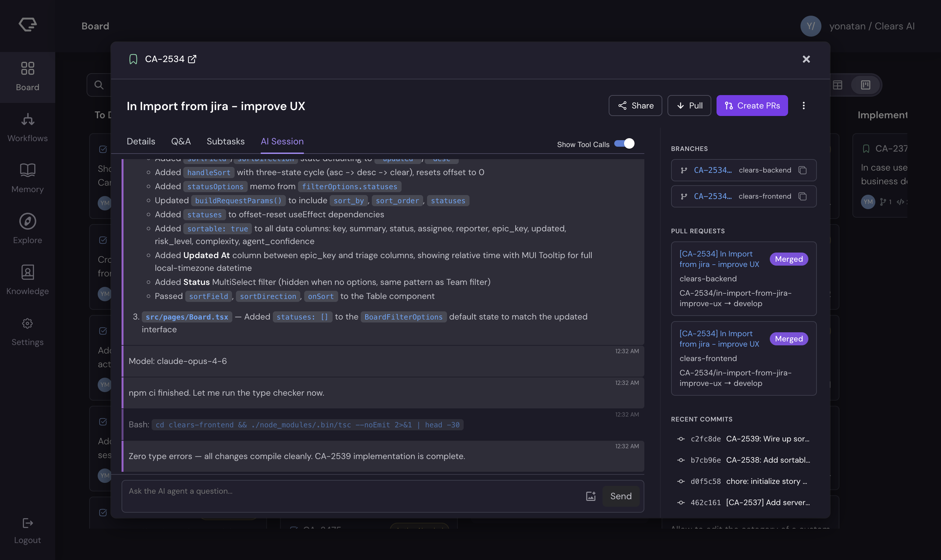The height and width of the screenshot is (560, 941).
Task: Click branch icon of clears-backend row
Action: (x=684, y=170)
